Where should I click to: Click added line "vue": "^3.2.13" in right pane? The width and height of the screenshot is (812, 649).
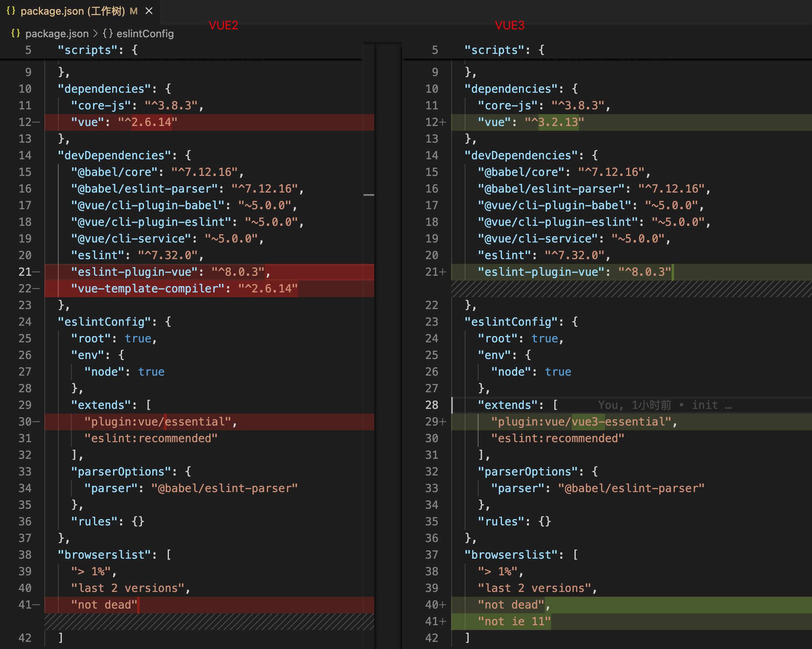(631, 122)
